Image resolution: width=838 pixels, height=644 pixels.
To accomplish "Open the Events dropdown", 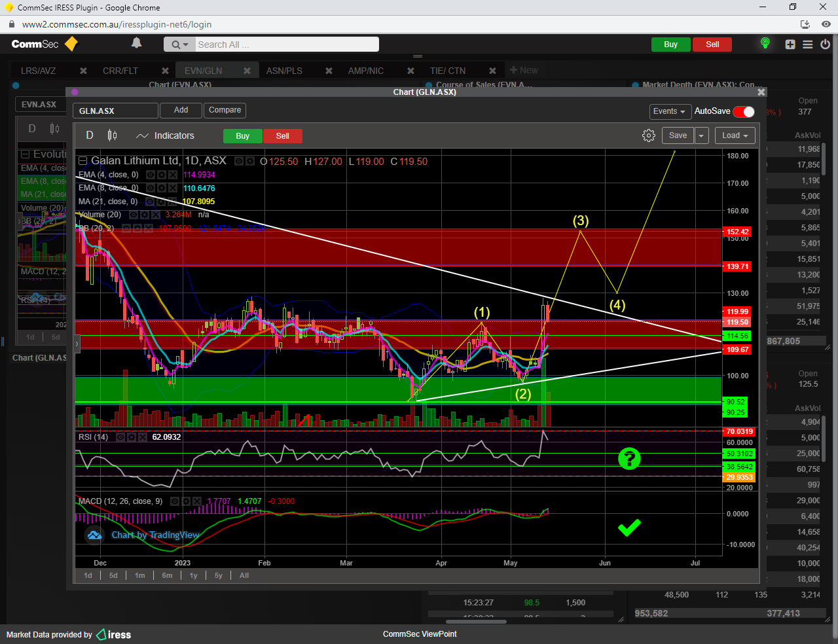I will [x=669, y=111].
